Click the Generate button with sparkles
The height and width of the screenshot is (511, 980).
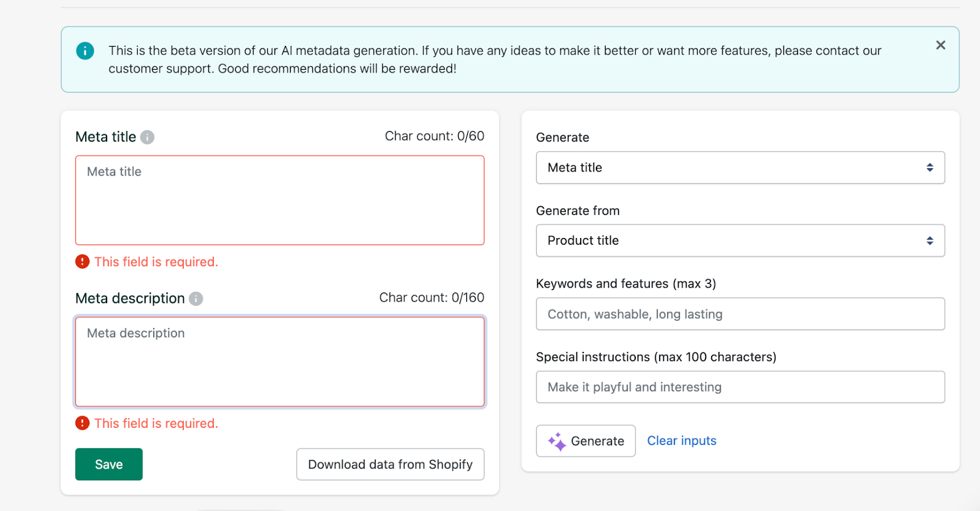click(586, 441)
